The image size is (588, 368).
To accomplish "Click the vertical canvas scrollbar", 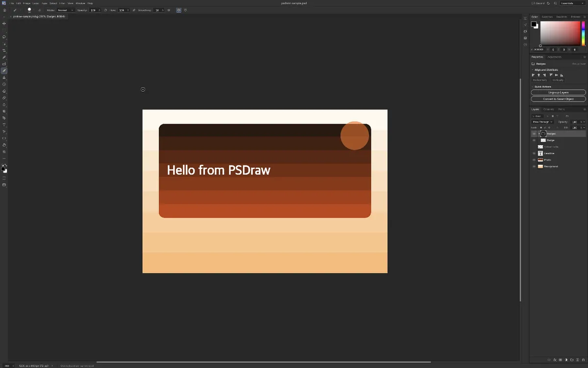I will tap(520, 189).
